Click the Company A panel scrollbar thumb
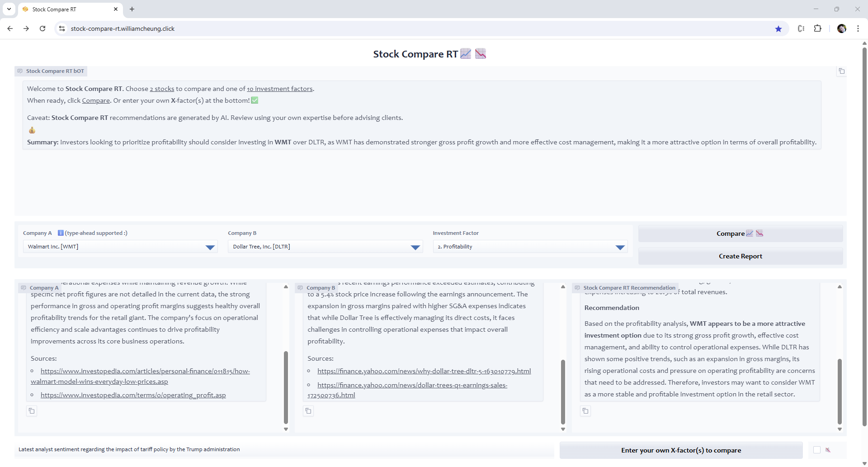This screenshot has width=868, height=467. point(286,387)
